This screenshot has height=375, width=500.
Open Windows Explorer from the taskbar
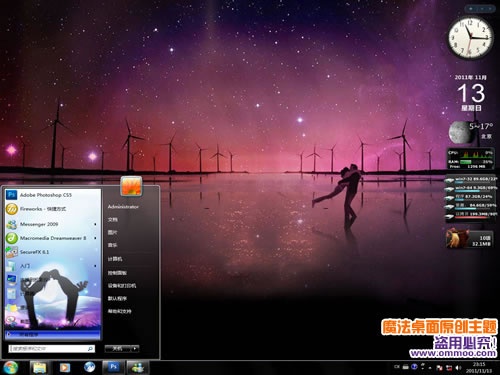pyautogui.click(x=40, y=368)
